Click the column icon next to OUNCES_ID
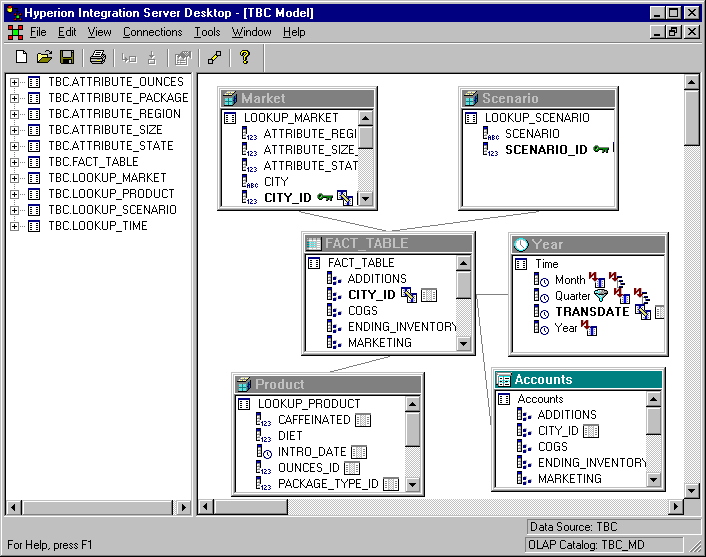 click(x=352, y=468)
